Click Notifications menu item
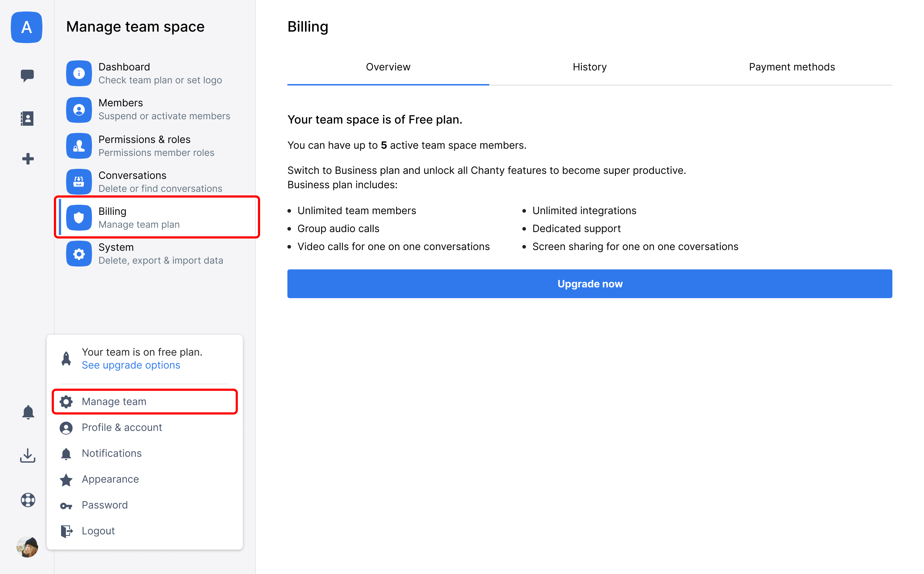This screenshot has height=574, width=924. point(111,453)
